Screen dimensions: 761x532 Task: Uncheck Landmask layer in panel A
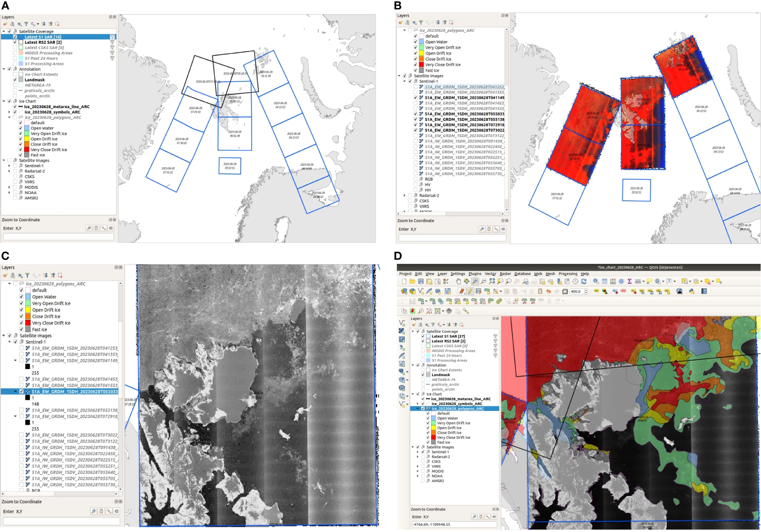(x=15, y=80)
